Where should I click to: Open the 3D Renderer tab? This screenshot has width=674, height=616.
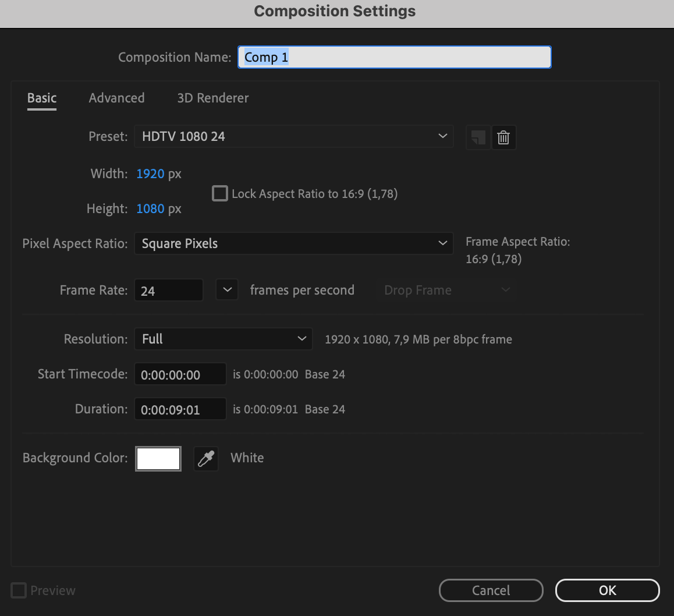[213, 98]
